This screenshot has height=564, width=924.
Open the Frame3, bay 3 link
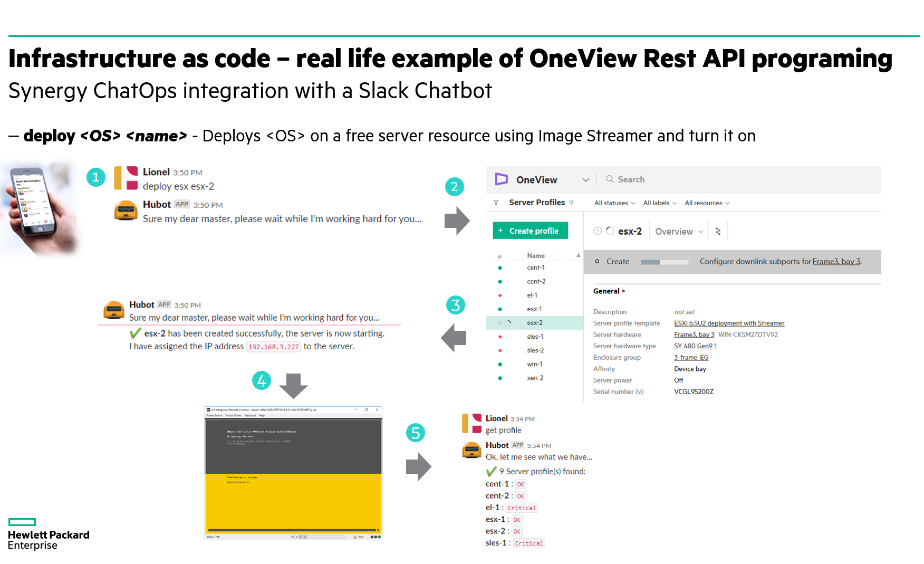click(694, 334)
